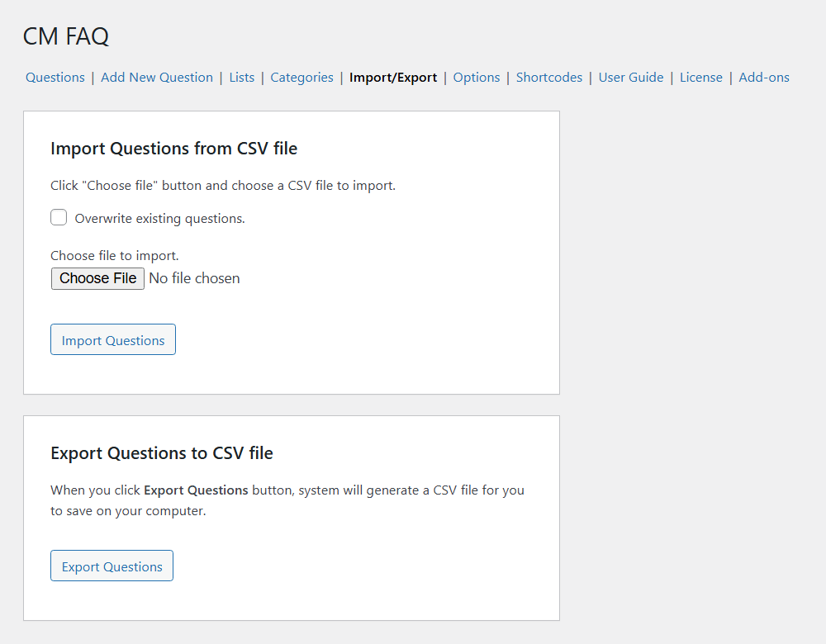Switch to the Lists tab

pos(242,78)
